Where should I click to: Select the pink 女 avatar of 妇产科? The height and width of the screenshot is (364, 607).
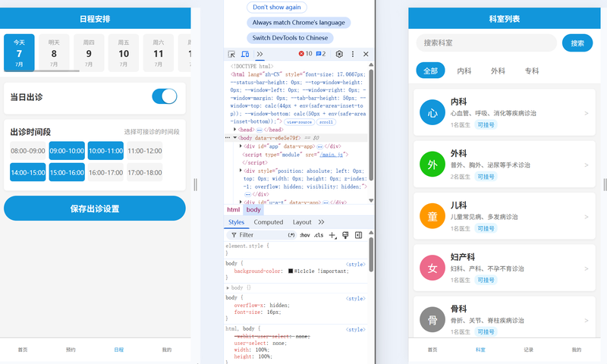pos(432,268)
